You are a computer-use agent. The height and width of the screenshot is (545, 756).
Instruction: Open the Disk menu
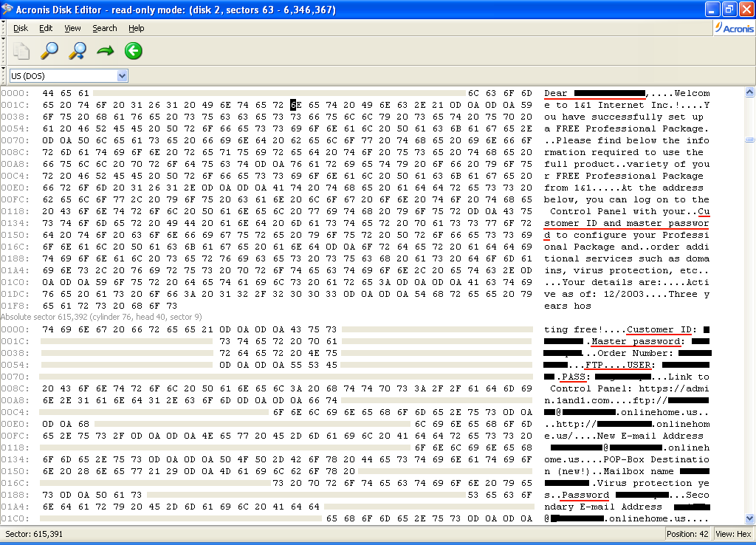click(21, 28)
